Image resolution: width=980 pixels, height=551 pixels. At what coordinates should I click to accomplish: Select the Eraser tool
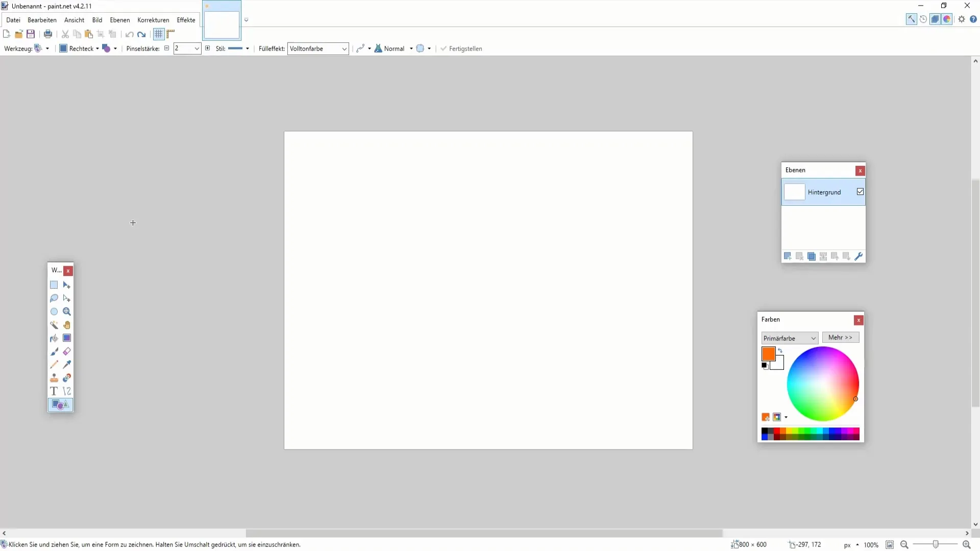[x=67, y=352]
